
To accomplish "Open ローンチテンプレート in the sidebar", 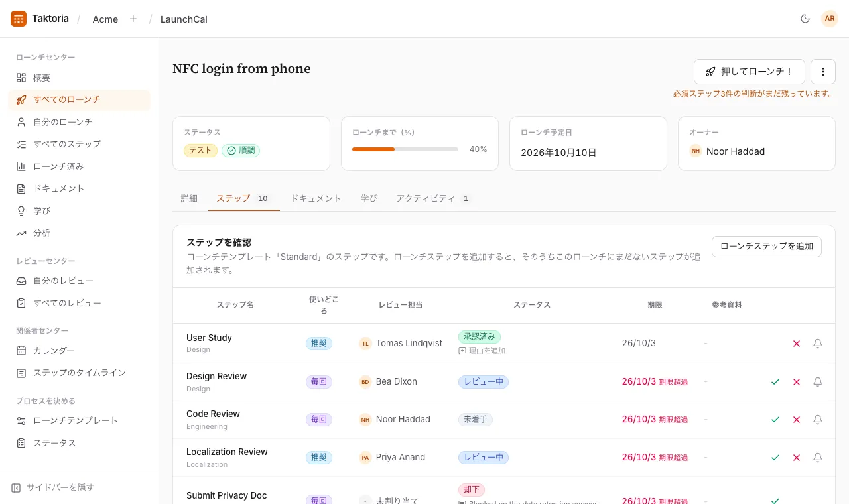I will [80, 420].
